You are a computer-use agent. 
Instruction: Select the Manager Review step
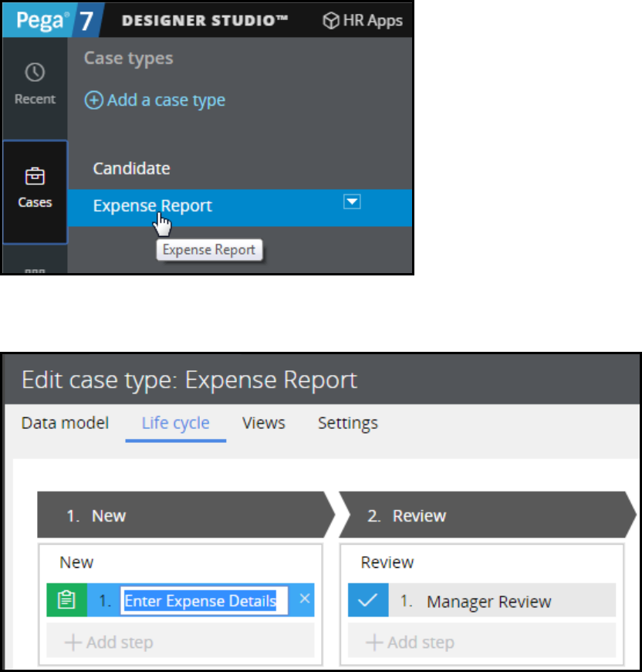point(481,600)
